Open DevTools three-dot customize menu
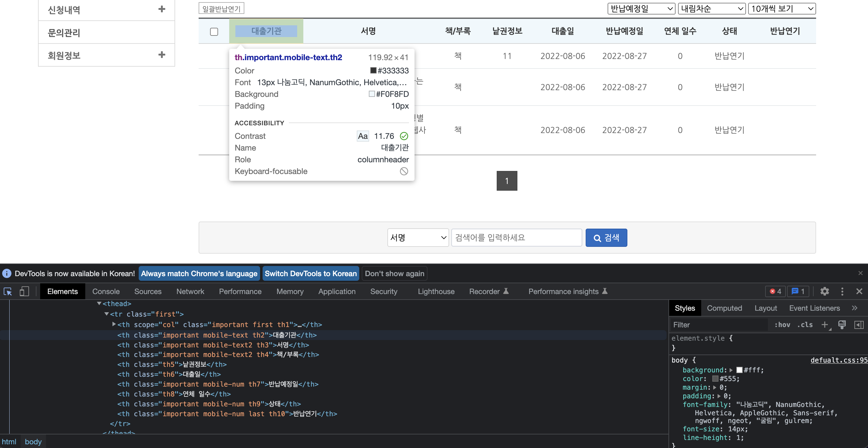This screenshot has width=868, height=448. click(842, 292)
